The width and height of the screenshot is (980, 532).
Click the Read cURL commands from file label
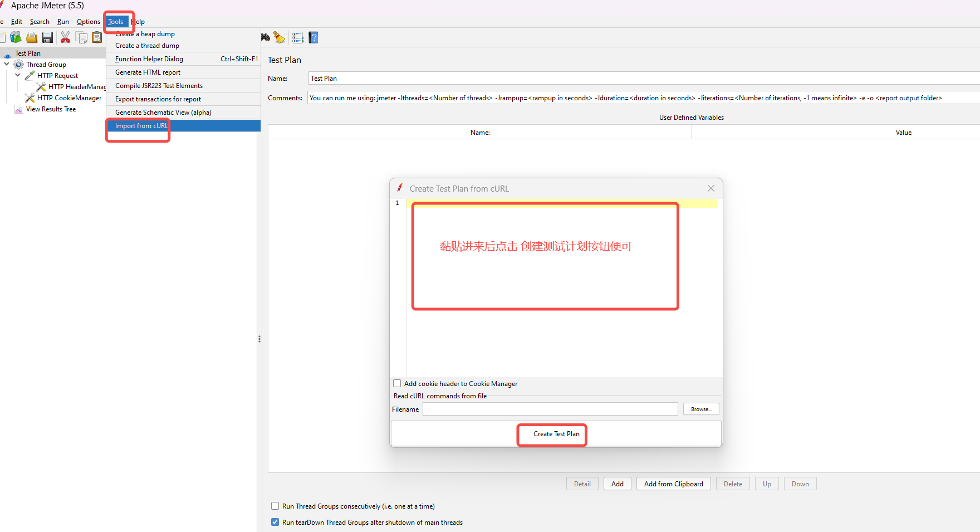tap(440, 396)
